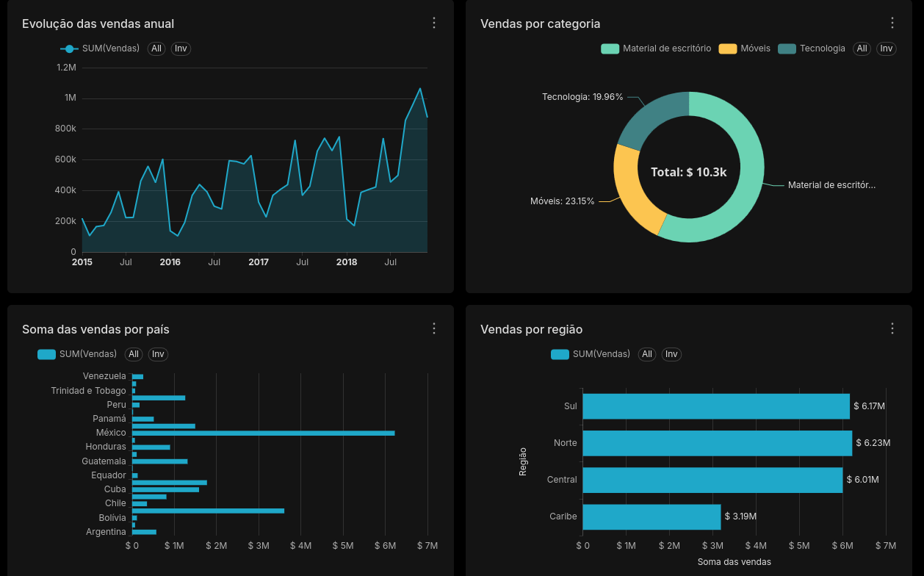Open the Vendas por categoria kebab menu
The image size is (924, 576).
[892, 23]
